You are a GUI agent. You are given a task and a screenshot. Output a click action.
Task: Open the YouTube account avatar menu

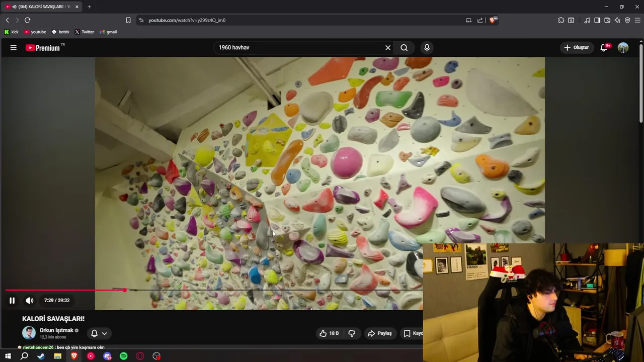pyautogui.click(x=623, y=48)
